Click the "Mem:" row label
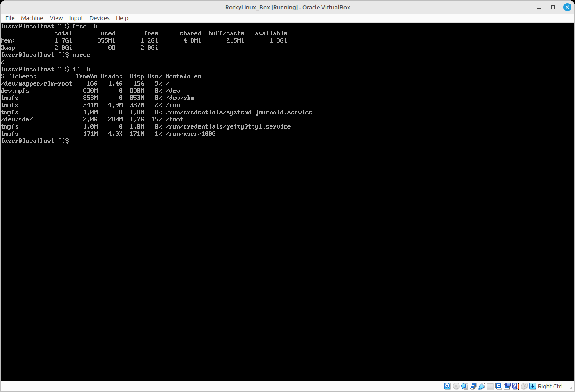The height and width of the screenshot is (392, 575). (8, 41)
